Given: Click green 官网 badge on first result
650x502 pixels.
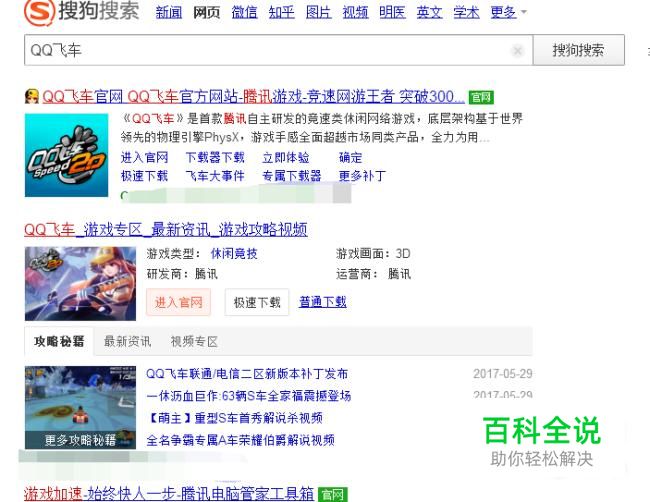Looking at the screenshot, I should (x=481, y=97).
